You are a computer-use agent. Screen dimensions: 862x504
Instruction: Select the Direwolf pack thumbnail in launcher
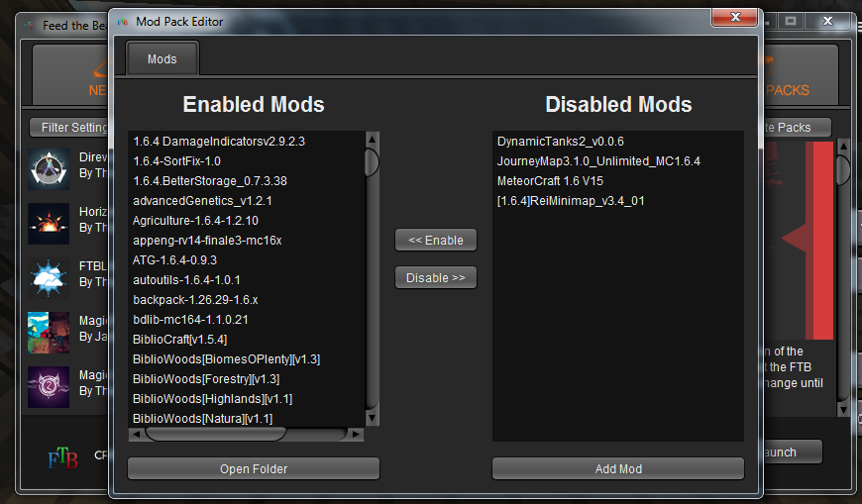point(49,168)
